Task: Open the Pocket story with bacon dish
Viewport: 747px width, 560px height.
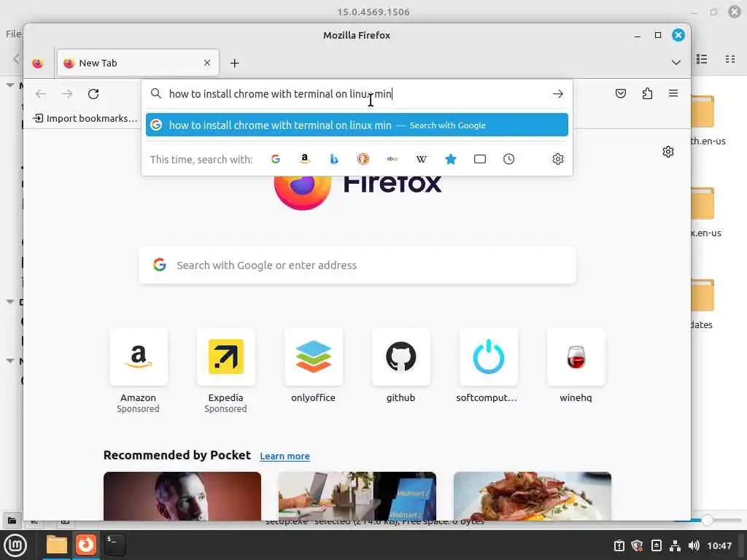Action: pyautogui.click(x=532, y=496)
